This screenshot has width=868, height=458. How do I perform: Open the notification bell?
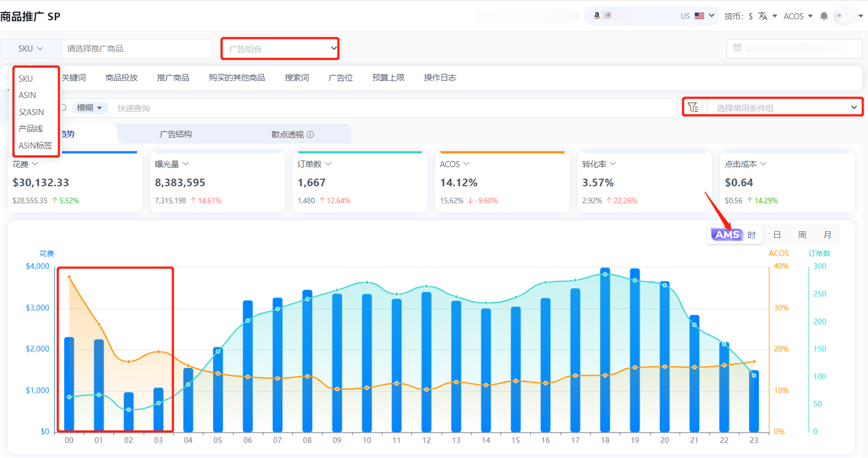click(824, 16)
